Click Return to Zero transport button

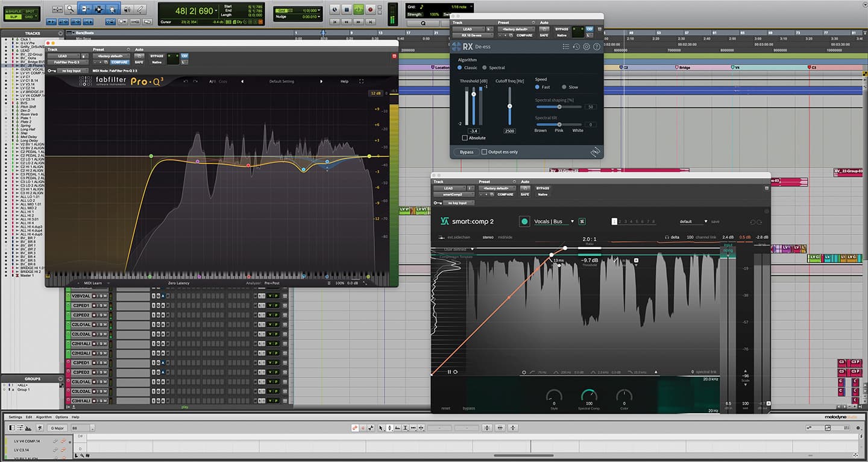coord(335,21)
